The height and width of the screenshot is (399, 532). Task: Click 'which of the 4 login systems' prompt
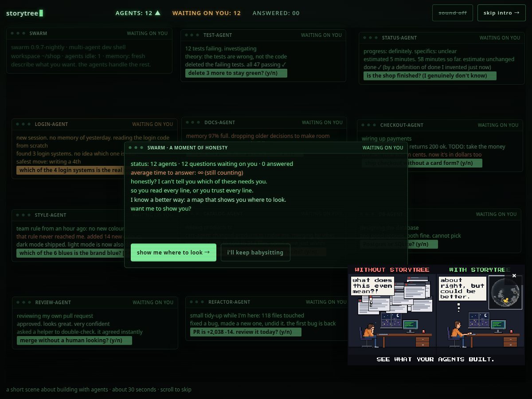(x=70, y=170)
